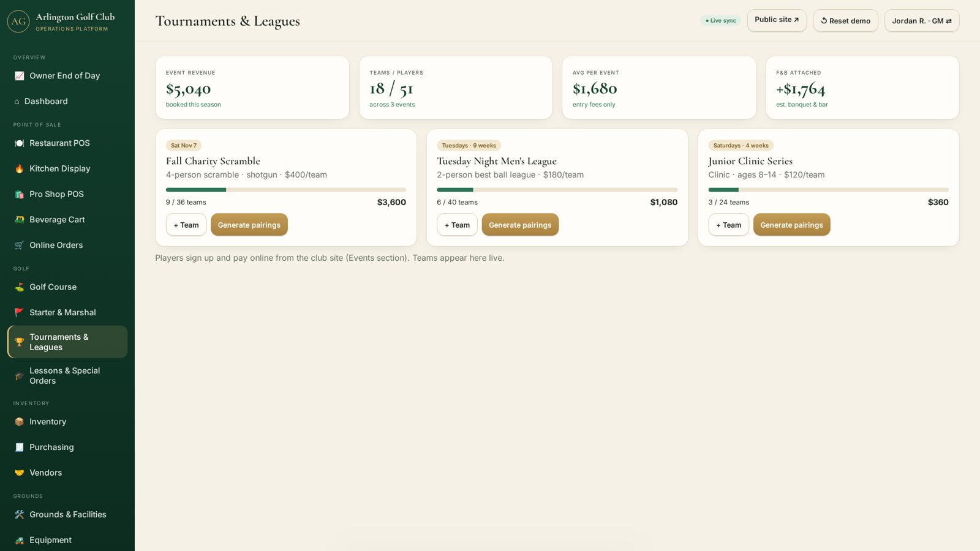Image resolution: width=980 pixels, height=551 pixels.
Task: Click the Grounds & Facilities tools icon
Action: (19, 515)
